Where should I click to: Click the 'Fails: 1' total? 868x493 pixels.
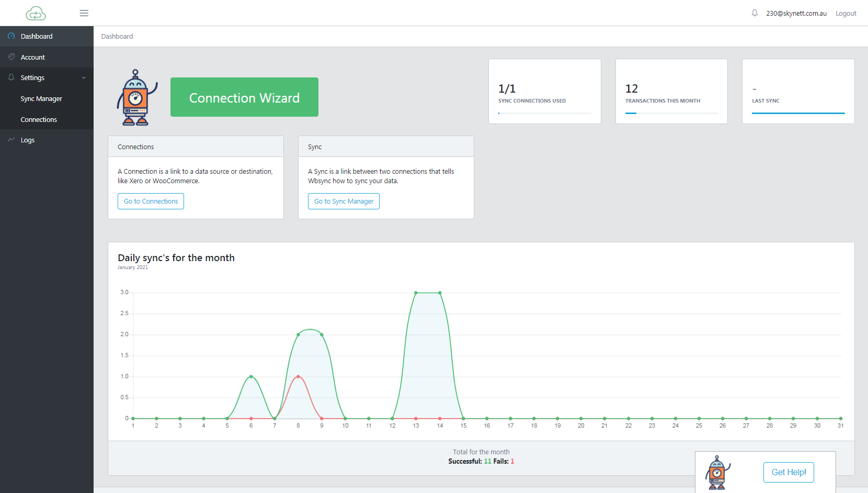[x=504, y=462]
